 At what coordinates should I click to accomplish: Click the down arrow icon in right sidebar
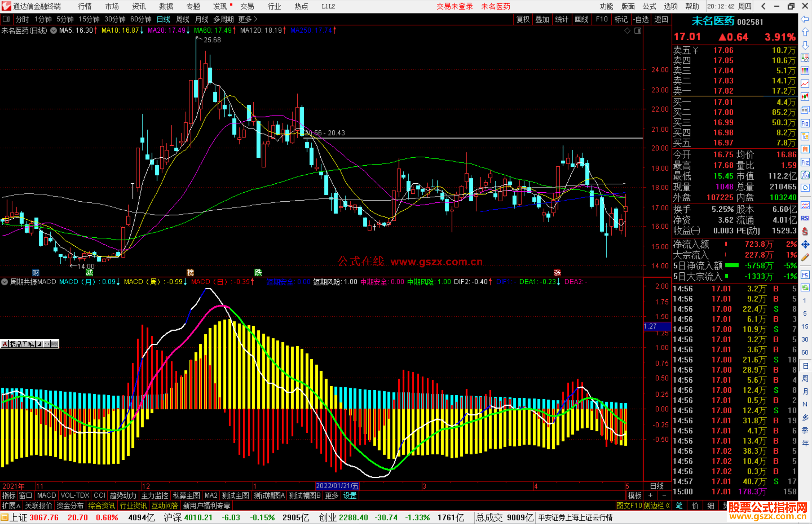(x=805, y=45)
